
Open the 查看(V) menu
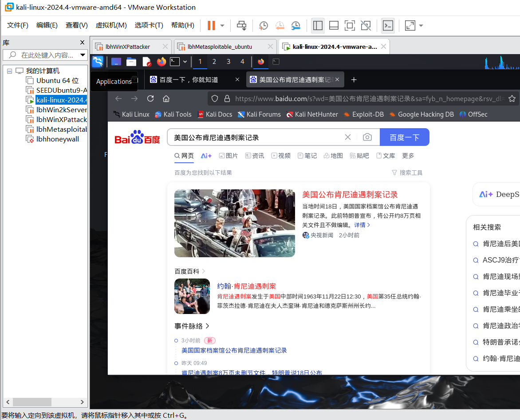pyautogui.click(x=77, y=25)
